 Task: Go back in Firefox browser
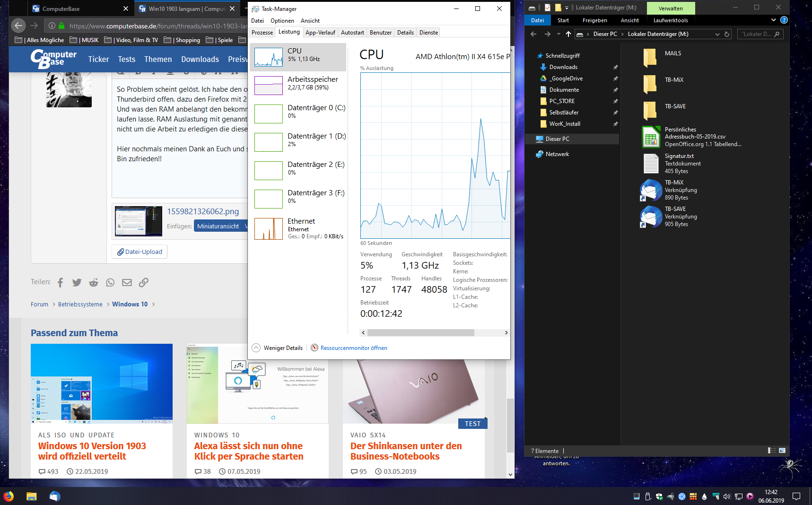(x=18, y=26)
